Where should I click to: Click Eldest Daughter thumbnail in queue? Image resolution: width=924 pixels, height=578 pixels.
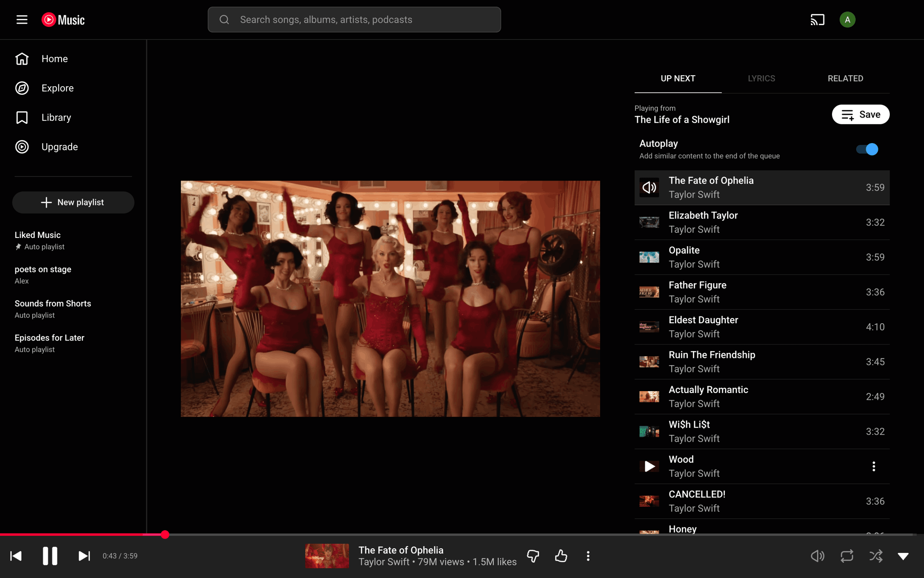click(x=649, y=327)
